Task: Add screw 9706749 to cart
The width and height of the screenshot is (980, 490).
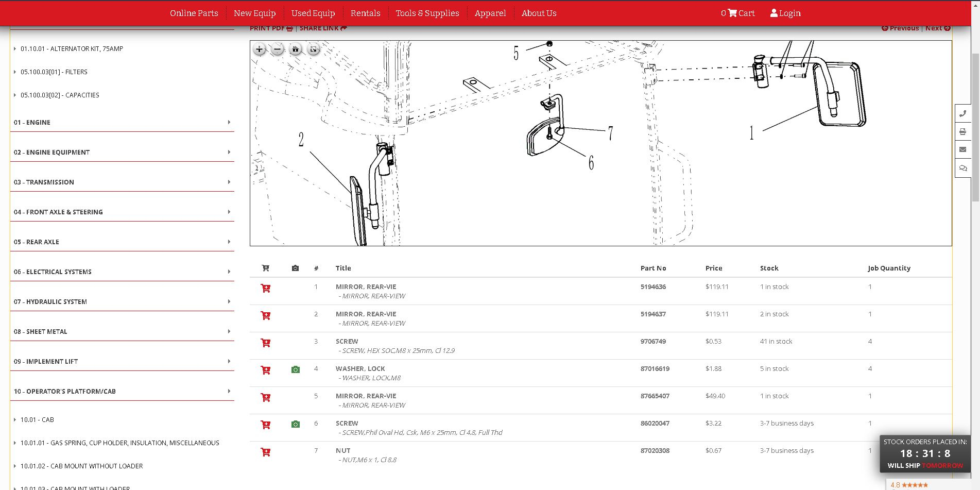Action: (x=266, y=343)
